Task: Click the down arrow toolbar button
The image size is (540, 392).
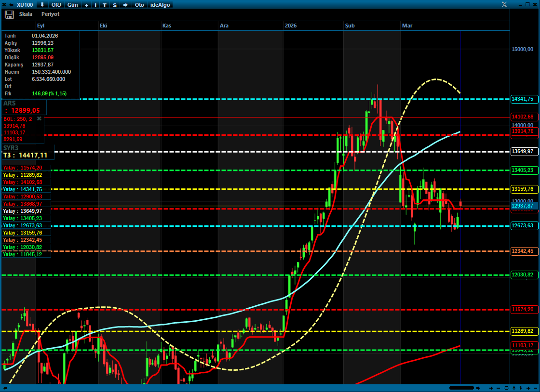Action: [42, 5]
